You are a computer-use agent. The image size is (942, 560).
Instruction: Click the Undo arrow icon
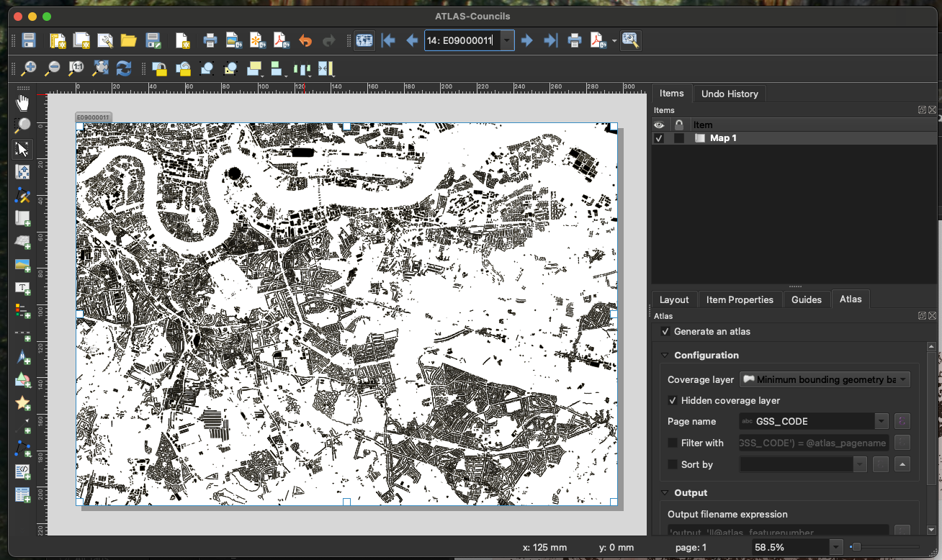pos(305,40)
